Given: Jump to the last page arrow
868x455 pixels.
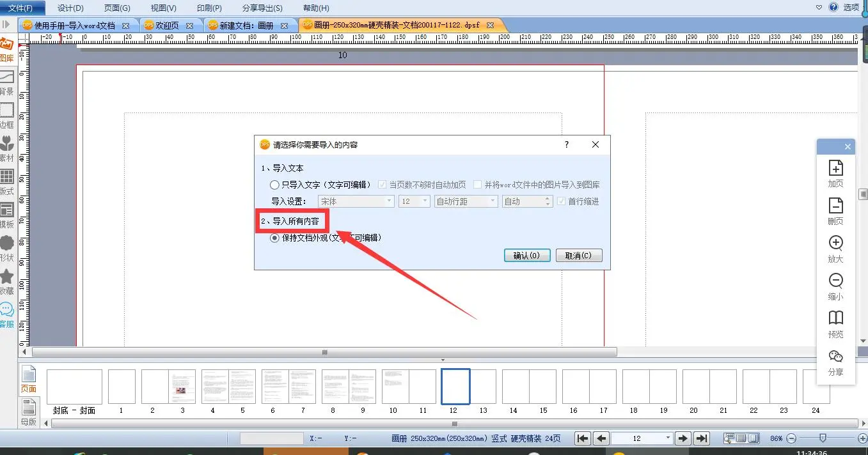Looking at the screenshot, I should (702, 438).
